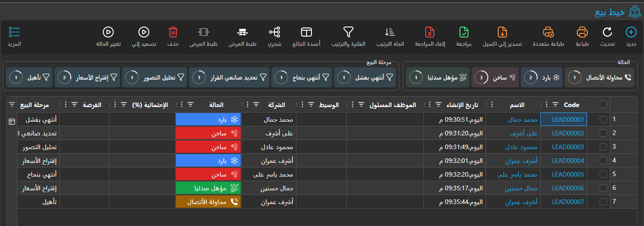
Task: Click red ساخن status for محمود عادل
Action: click(208, 147)
